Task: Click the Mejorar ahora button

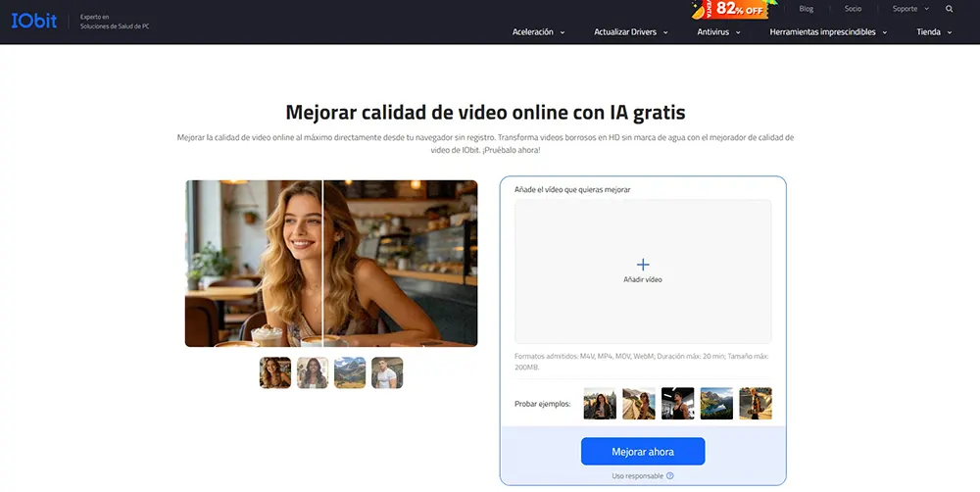Action: [643, 452]
